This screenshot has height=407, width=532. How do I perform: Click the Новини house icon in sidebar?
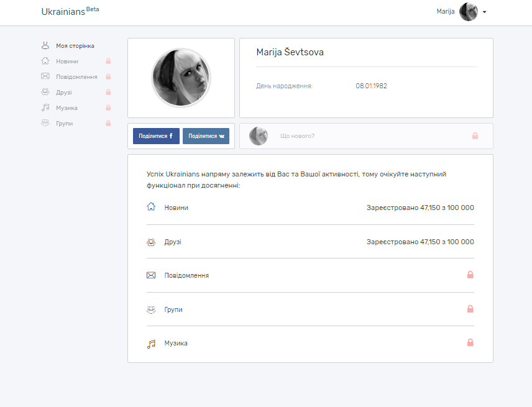coord(45,61)
